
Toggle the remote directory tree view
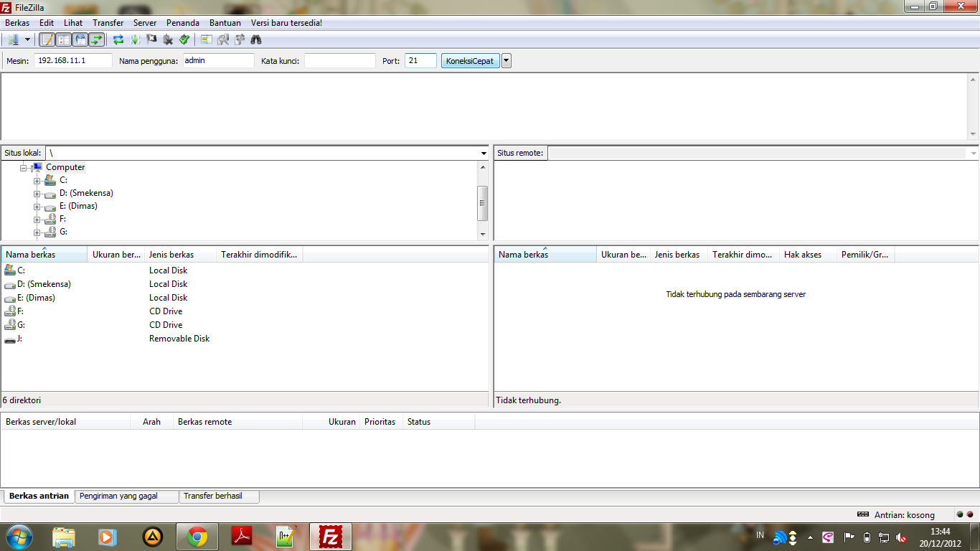[80, 39]
